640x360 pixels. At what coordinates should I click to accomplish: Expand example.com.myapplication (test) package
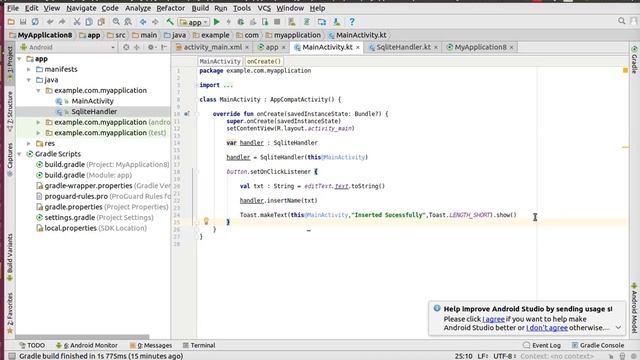39,133
